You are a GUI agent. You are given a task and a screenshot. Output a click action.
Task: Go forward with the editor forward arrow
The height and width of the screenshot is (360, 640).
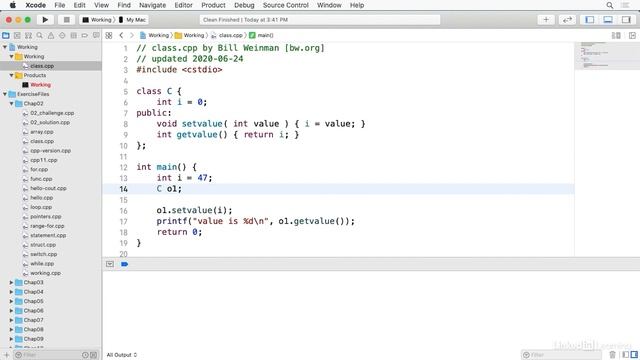coord(131,36)
